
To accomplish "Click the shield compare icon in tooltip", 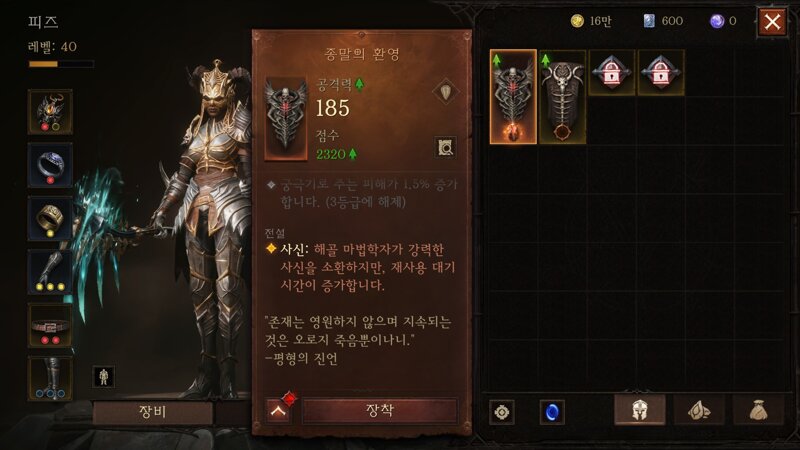I will point(445,92).
